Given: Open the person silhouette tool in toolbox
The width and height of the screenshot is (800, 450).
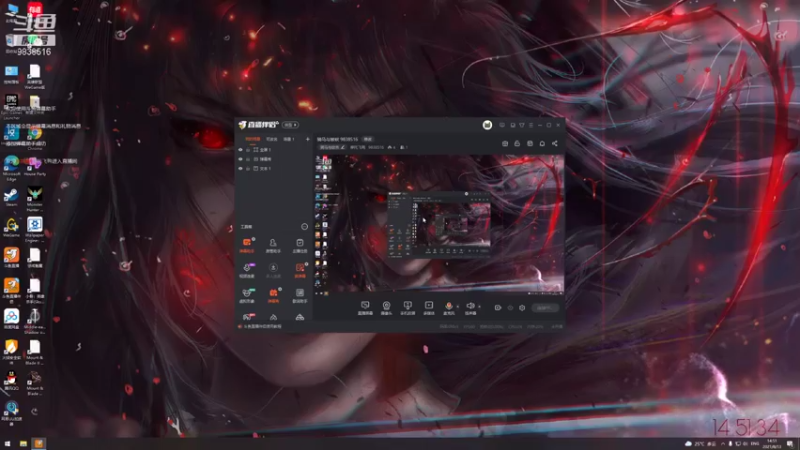Looking at the screenshot, I should tap(273, 245).
